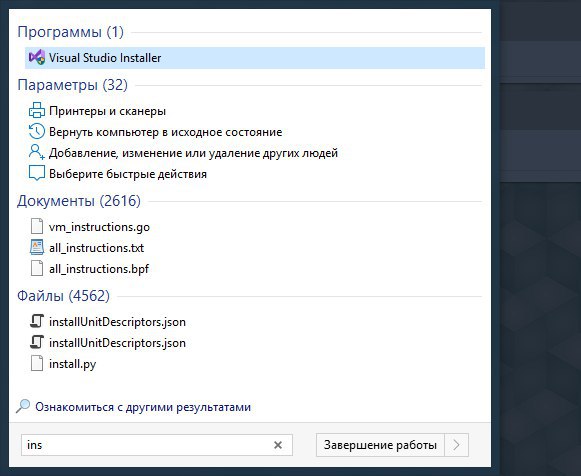Open Выберите быстрые действия setting

pyautogui.click(x=128, y=174)
